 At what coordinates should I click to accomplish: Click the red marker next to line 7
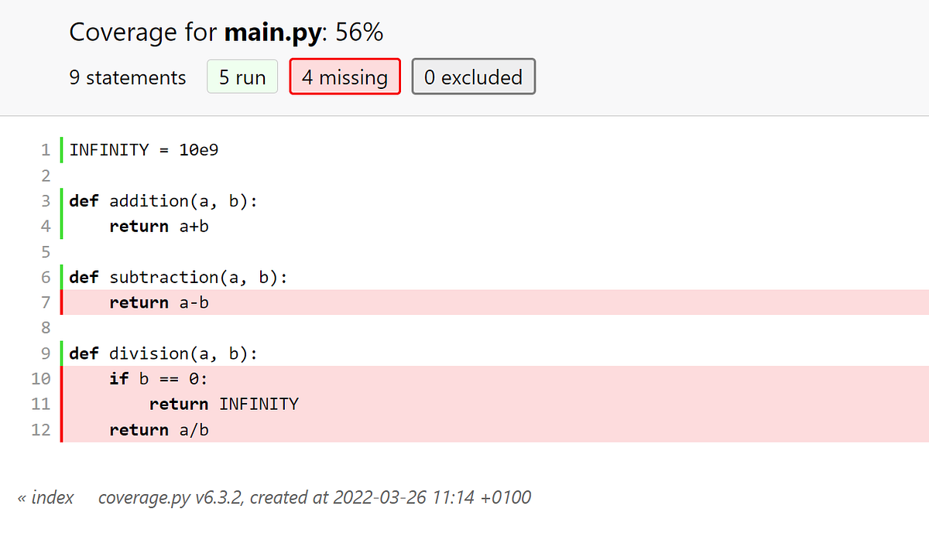point(62,302)
